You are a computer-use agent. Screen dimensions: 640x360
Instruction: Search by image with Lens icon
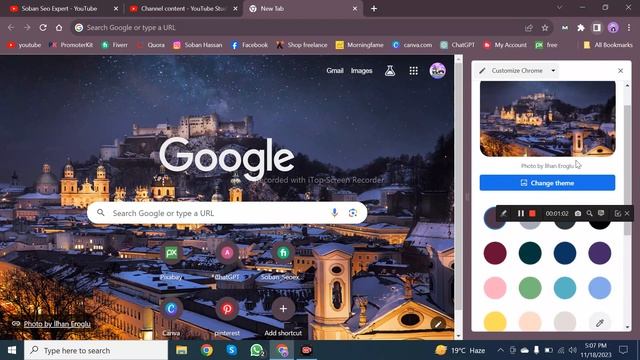(353, 213)
